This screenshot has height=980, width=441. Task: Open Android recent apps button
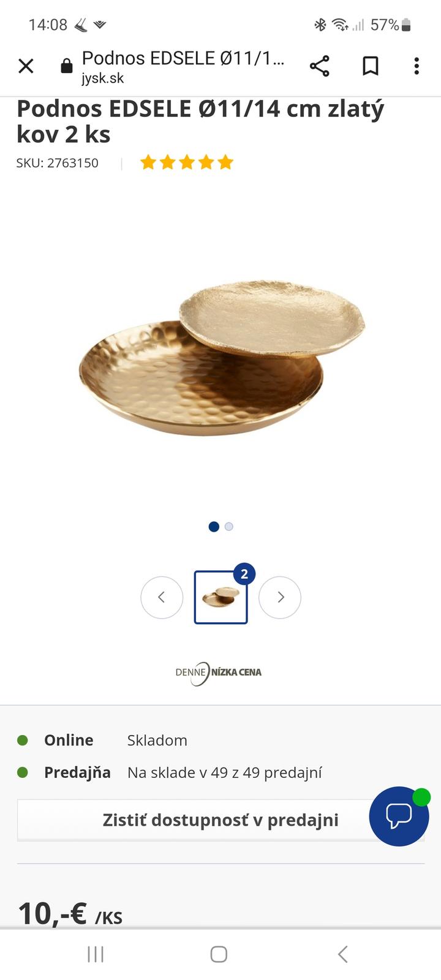pos(96,954)
